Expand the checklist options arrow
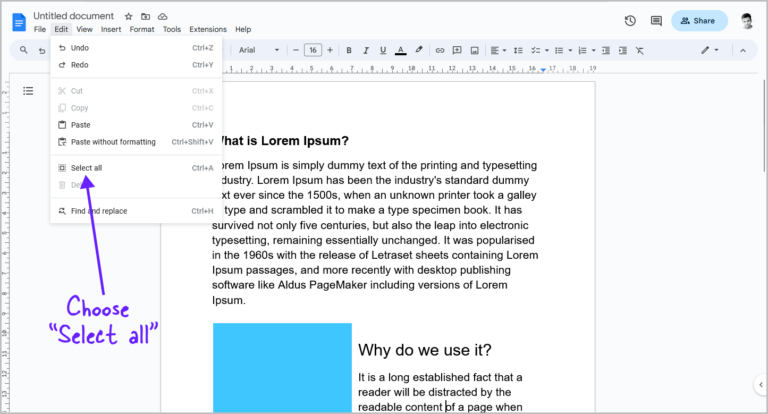This screenshot has width=768, height=414. (x=547, y=50)
